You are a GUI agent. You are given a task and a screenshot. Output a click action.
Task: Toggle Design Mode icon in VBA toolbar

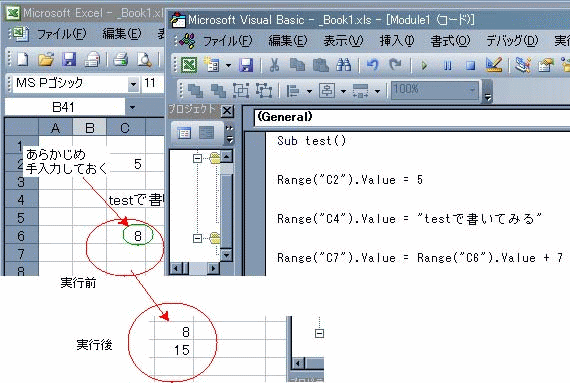click(494, 65)
